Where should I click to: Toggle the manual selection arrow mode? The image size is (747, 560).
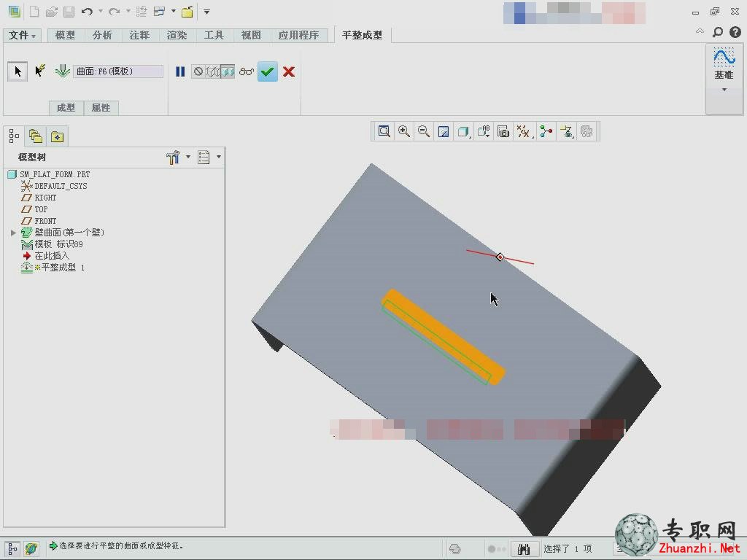tap(18, 71)
